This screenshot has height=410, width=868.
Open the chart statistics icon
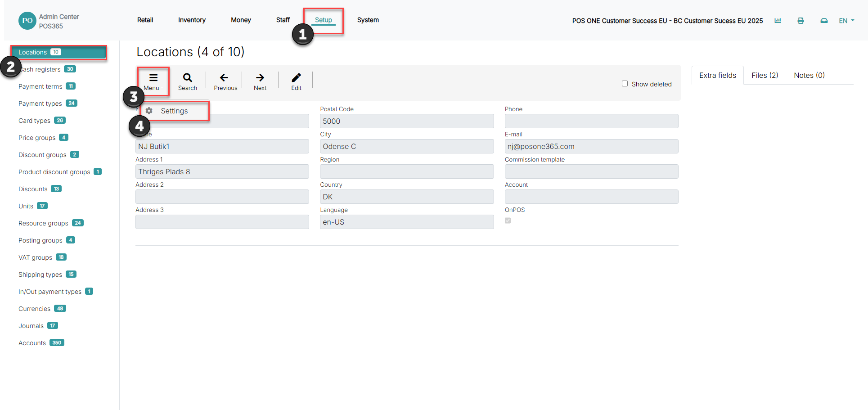pos(778,21)
